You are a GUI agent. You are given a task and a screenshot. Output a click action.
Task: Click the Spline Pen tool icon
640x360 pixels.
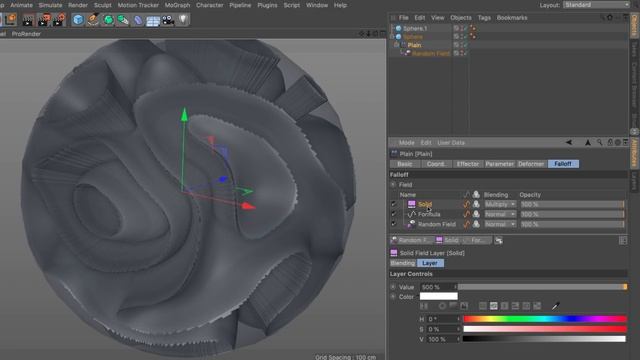click(93, 20)
